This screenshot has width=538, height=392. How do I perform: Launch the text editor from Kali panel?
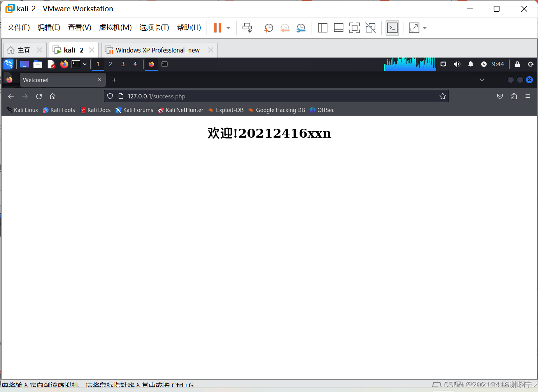point(51,64)
